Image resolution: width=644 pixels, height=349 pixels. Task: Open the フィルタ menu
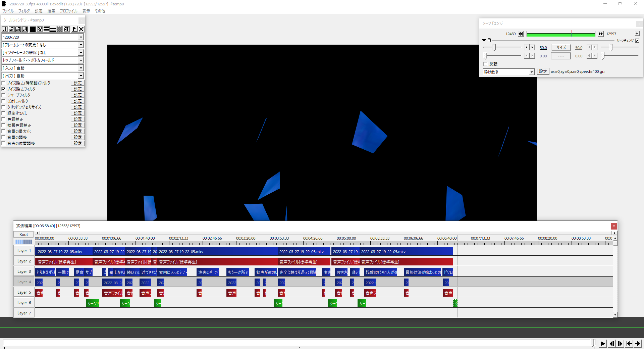click(x=24, y=11)
